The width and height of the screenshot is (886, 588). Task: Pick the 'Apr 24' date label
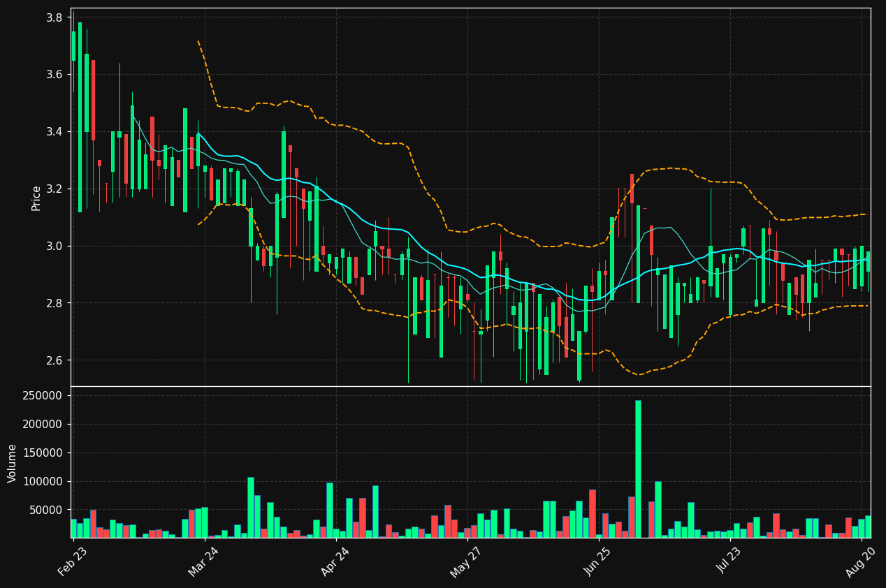335,561
